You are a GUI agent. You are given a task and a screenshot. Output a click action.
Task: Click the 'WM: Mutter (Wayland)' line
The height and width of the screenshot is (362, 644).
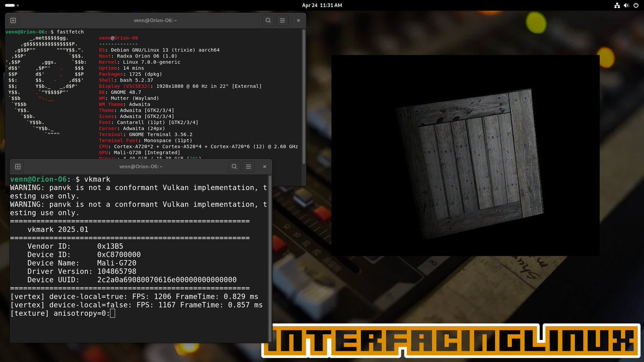point(129,98)
